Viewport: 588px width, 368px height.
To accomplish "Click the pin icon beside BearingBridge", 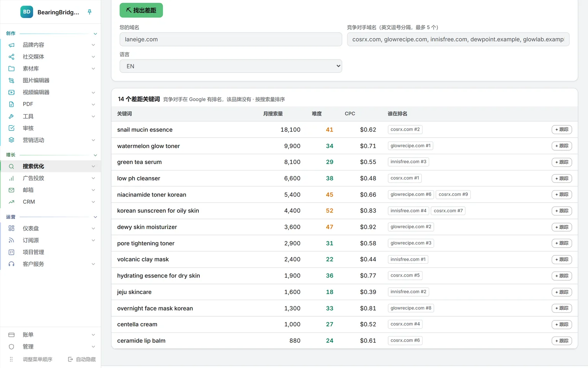I will coord(90,12).
